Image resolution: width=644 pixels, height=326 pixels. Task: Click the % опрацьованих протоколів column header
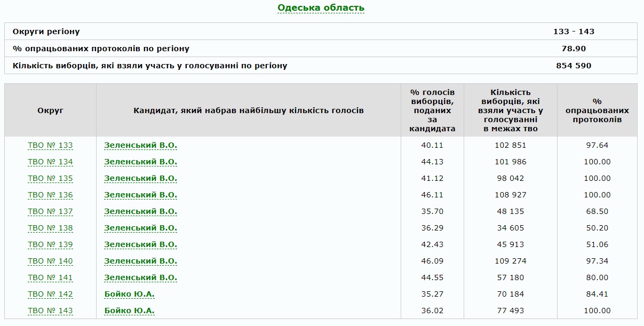coord(597,110)
